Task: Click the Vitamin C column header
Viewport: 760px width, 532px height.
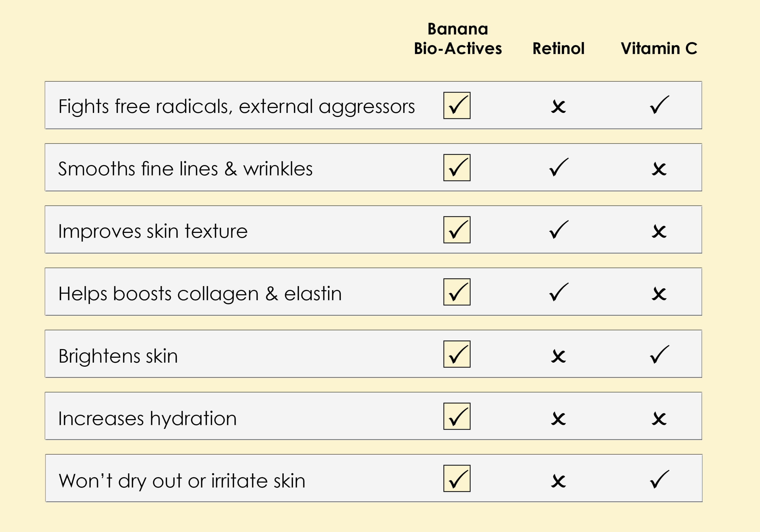Action: click(x=659, y=48)
